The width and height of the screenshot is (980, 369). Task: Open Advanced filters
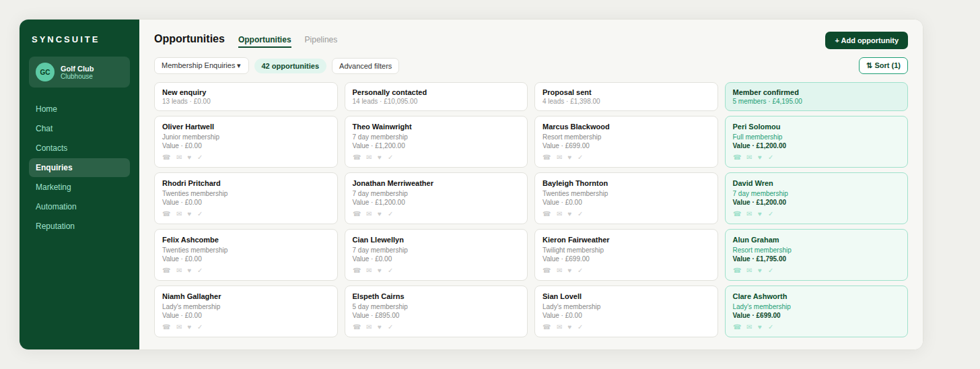(365, 66)
